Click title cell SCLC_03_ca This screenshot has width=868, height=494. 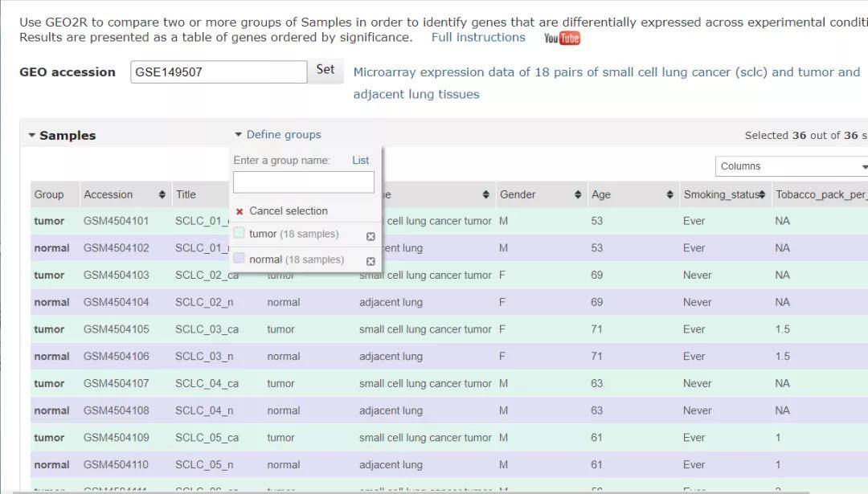pyautogui.click(x=207, y=329)
